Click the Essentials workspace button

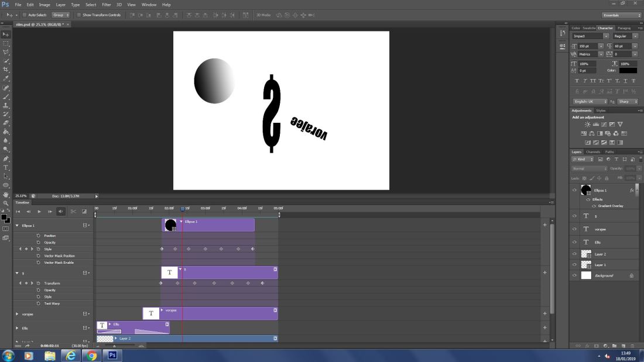point(621,15)
